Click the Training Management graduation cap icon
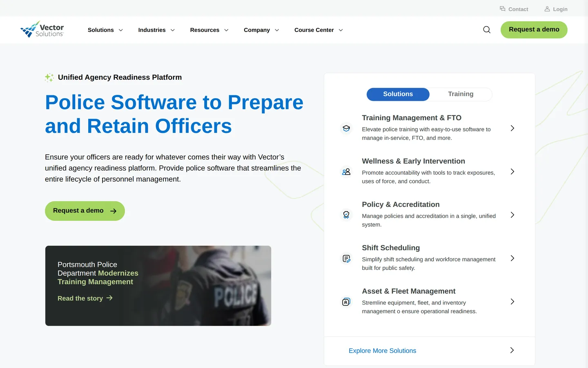Screen dimensions: 588x368 (346, 128)
